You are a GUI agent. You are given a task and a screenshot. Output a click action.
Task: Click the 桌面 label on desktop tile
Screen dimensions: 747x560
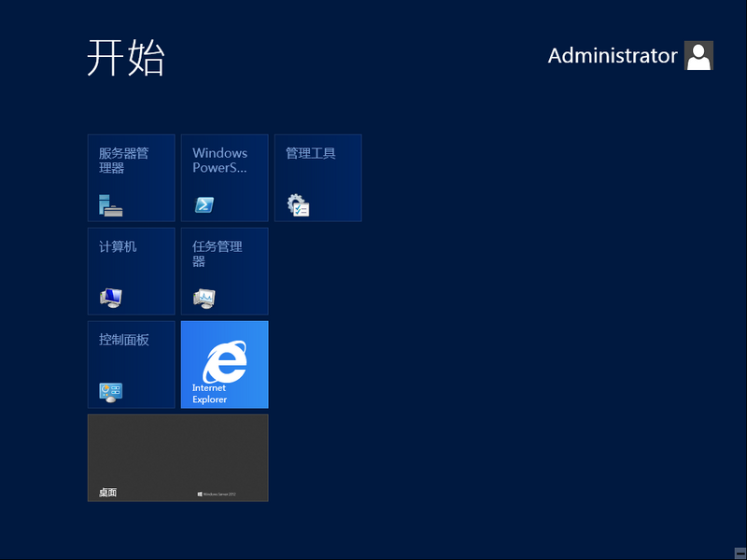point(107,493)
